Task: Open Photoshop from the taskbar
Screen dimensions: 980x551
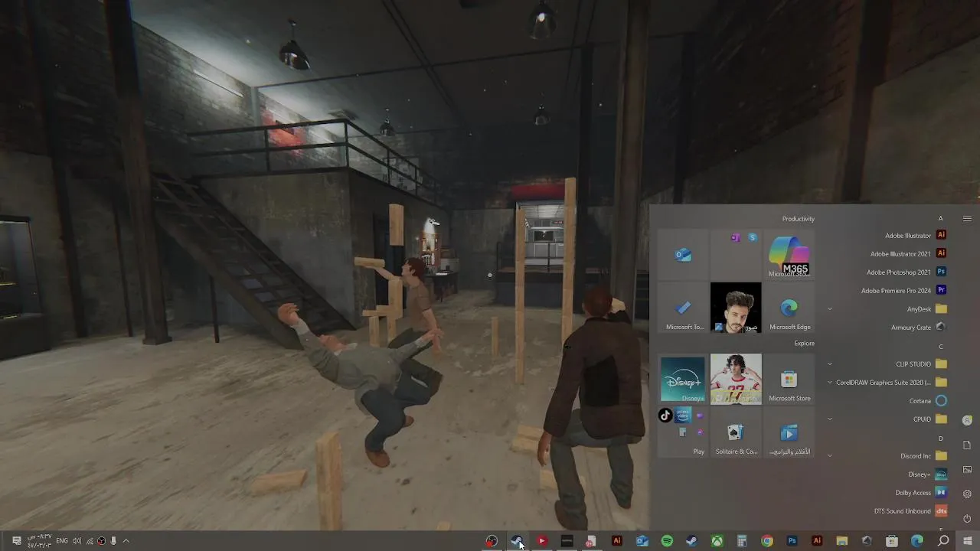Action: coord(792,541)
